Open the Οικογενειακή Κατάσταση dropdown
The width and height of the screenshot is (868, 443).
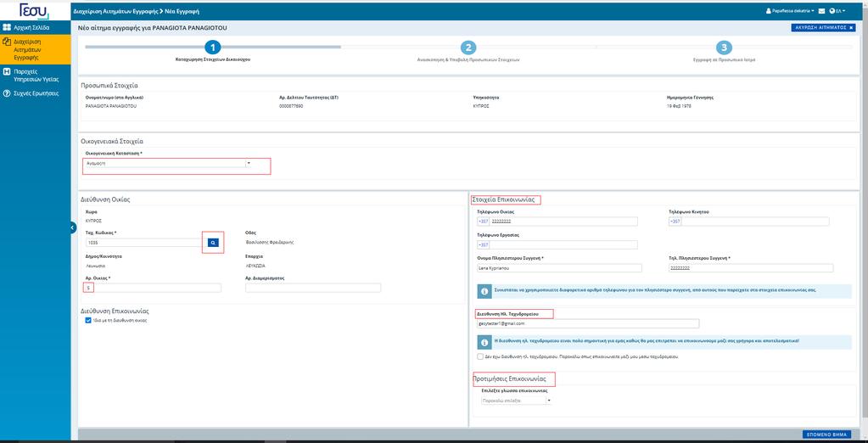[x=167, y=163]
